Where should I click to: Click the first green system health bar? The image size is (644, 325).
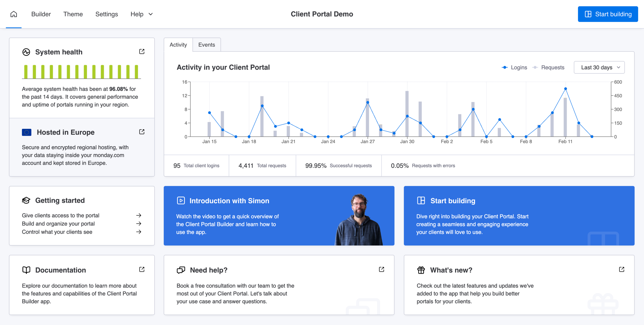(26, 72)
